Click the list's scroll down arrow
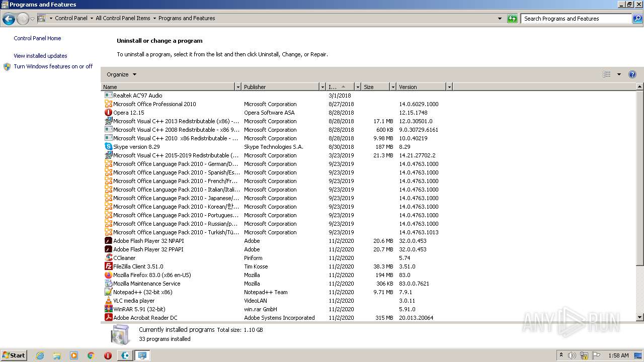The image size is (644, 362). coord(640,317)
